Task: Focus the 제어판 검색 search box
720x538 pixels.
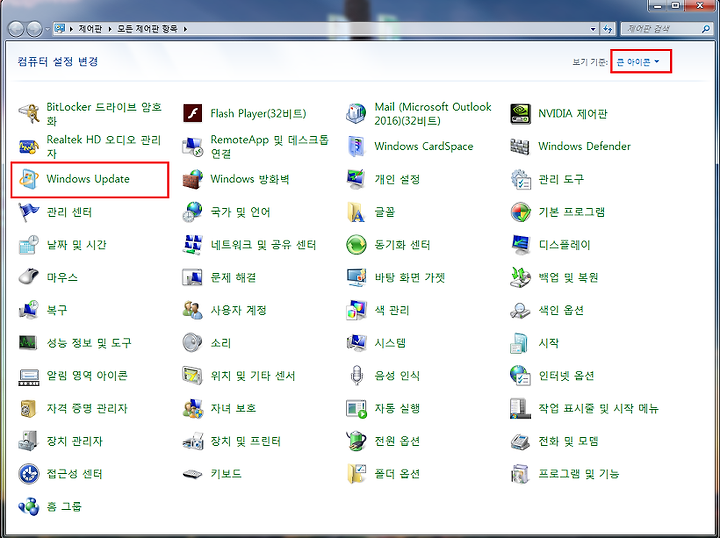Action: pos(666,29)
